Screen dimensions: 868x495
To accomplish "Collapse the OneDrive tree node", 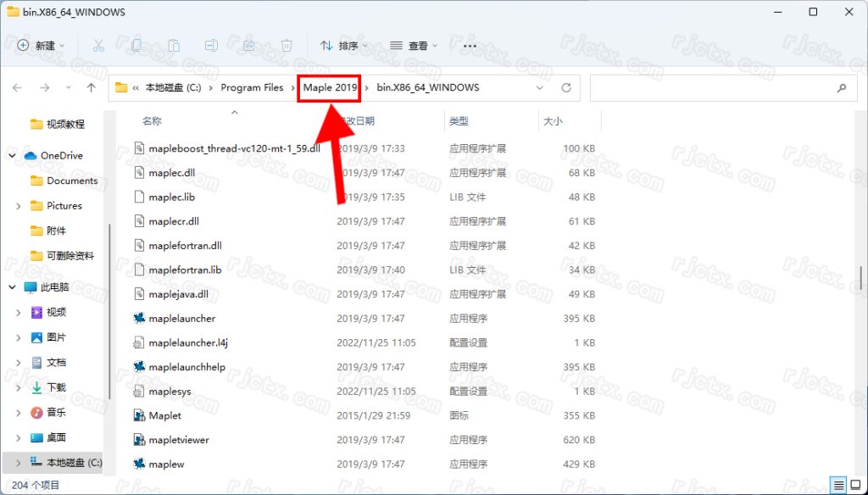I will point(13,156).
